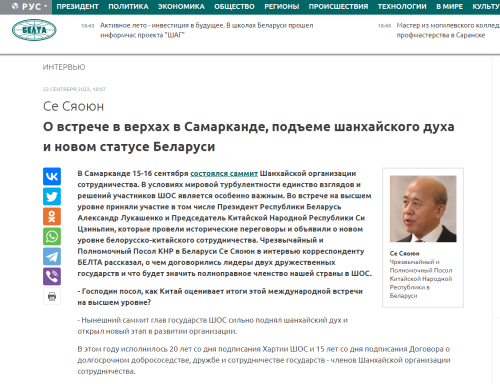Viewport: 500px width, 384px height.
Task: Open the ПОЛИТИКА menu section
Action: [x=128, y=7]
